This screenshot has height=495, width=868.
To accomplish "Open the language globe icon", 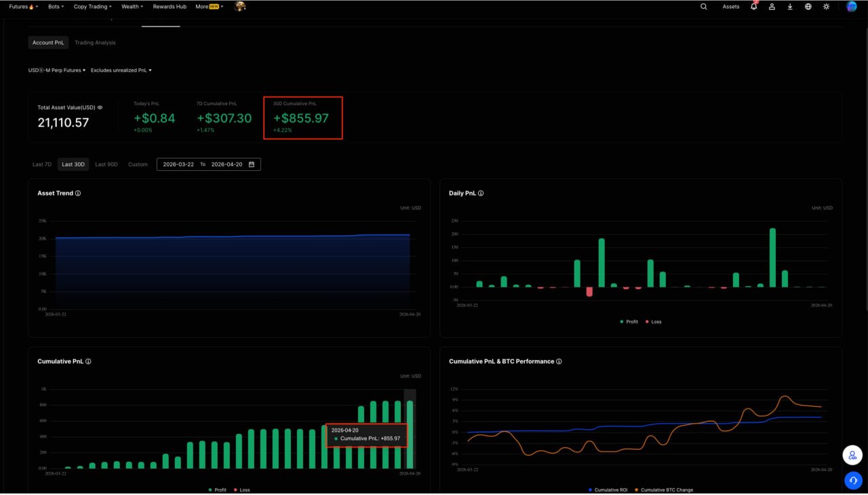I will tap(808, 7).
